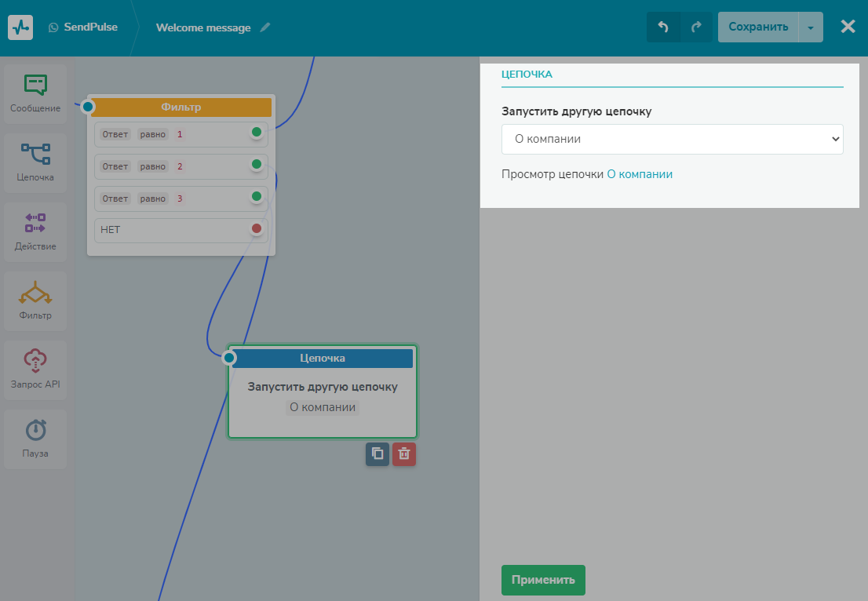This screenshot has width=868, height=601.
Task: Open the SendPulse WhatsApp bot breadcrumb
Action: tap(84, 27)
